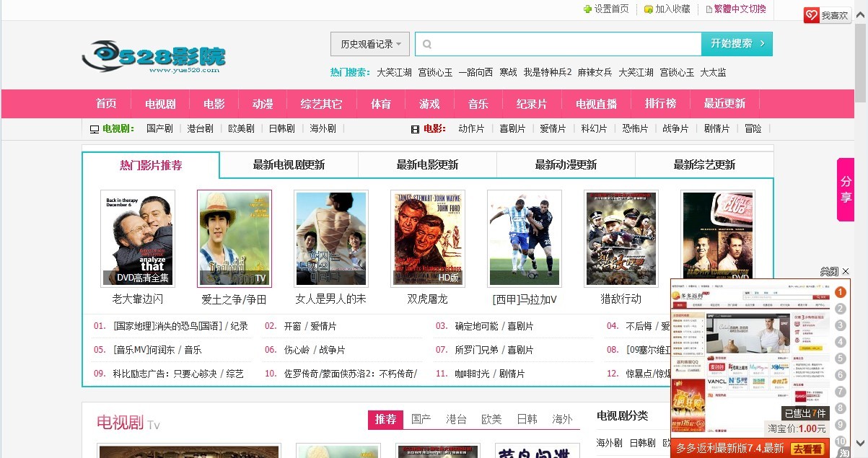Click the 双虎屠龙 movie poster
Screen dimensions: 868x458
tap(429, 238)
